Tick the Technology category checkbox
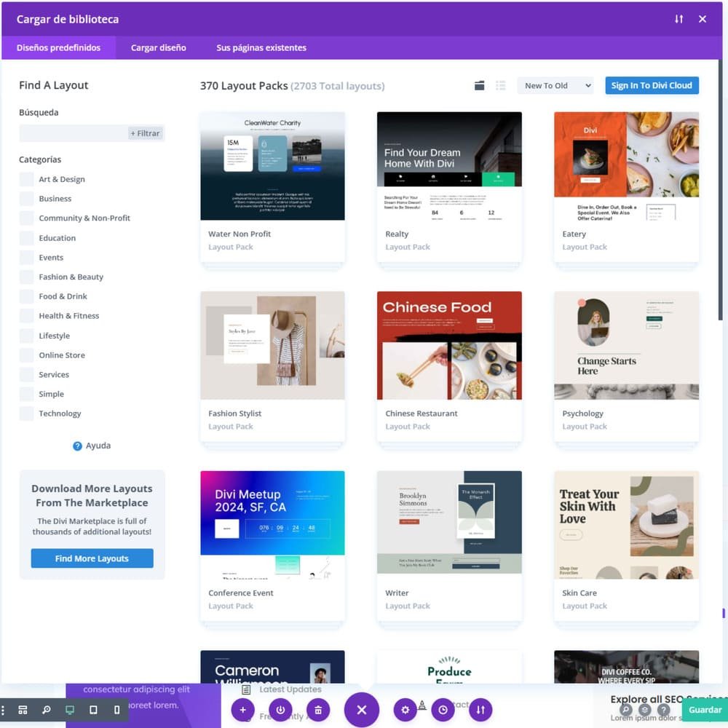 click(x=26, y=414)
